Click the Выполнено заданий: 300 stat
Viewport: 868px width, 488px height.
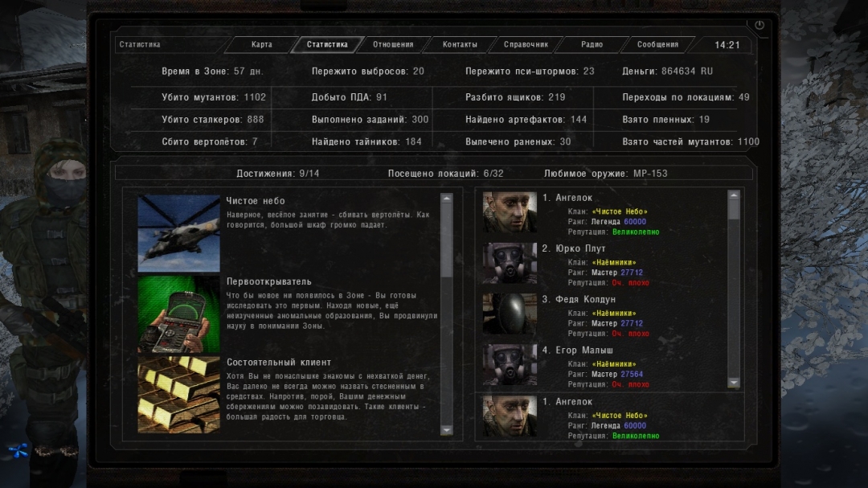point(371,120)
